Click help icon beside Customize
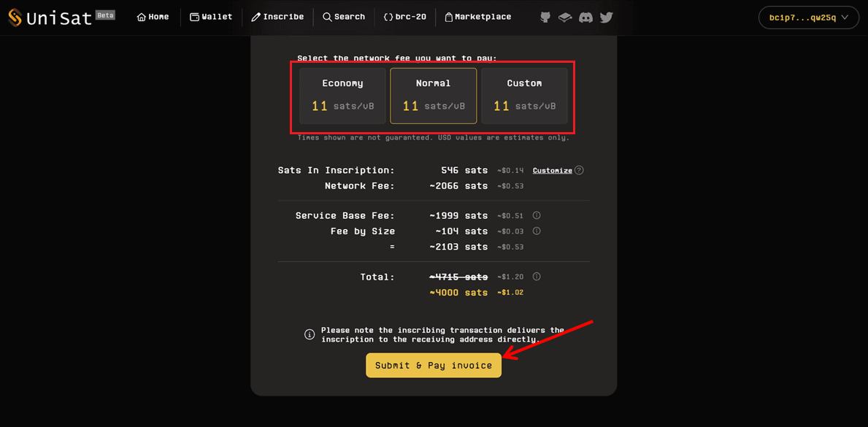 pyautogui.click(x=579, y=170)
